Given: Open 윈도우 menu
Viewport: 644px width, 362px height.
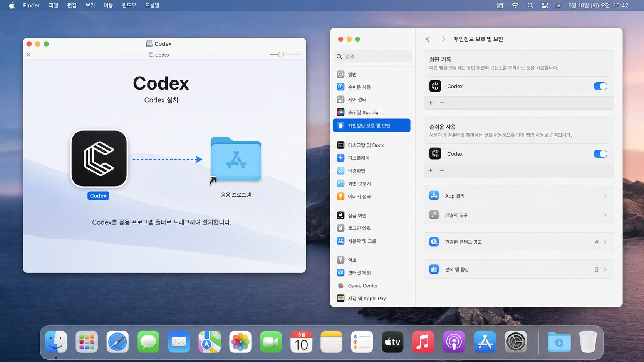Looking at the screenshot, I should pos(129,5).
